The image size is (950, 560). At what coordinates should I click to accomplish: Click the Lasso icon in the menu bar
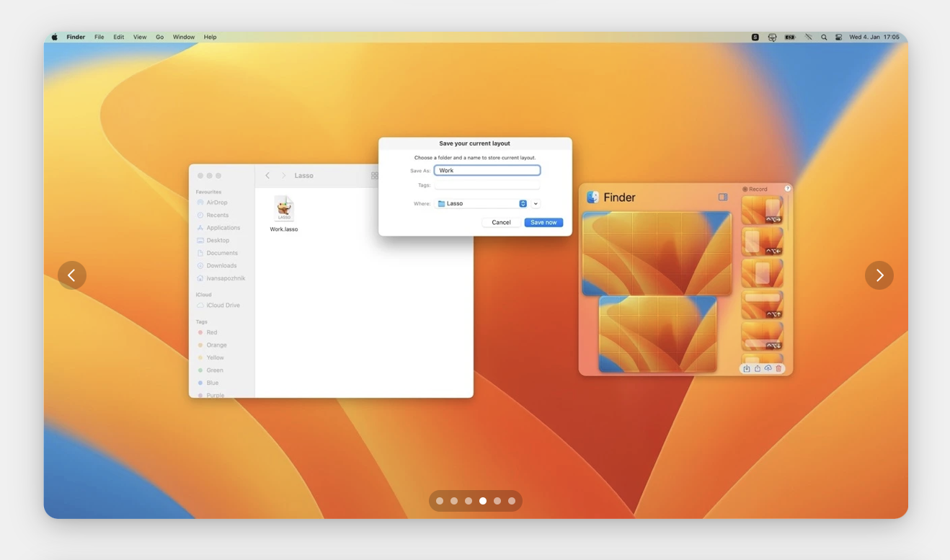click(x=772, y=37)
